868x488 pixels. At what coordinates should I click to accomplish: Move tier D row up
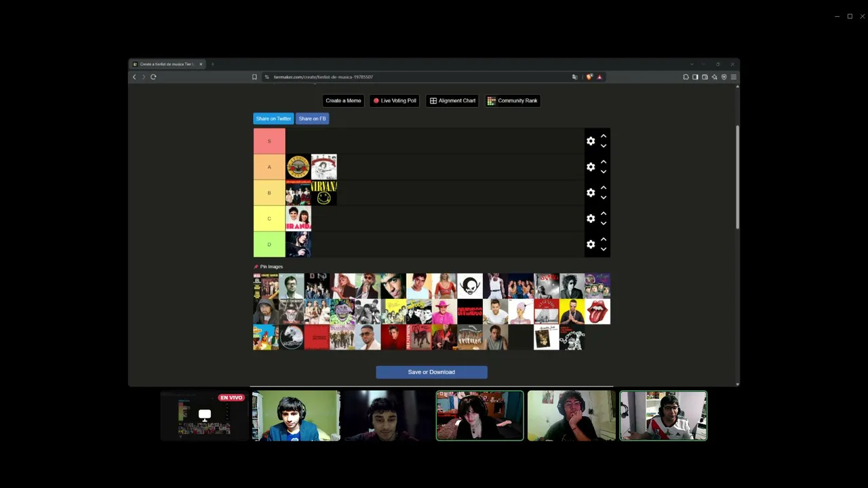[604, 239]
